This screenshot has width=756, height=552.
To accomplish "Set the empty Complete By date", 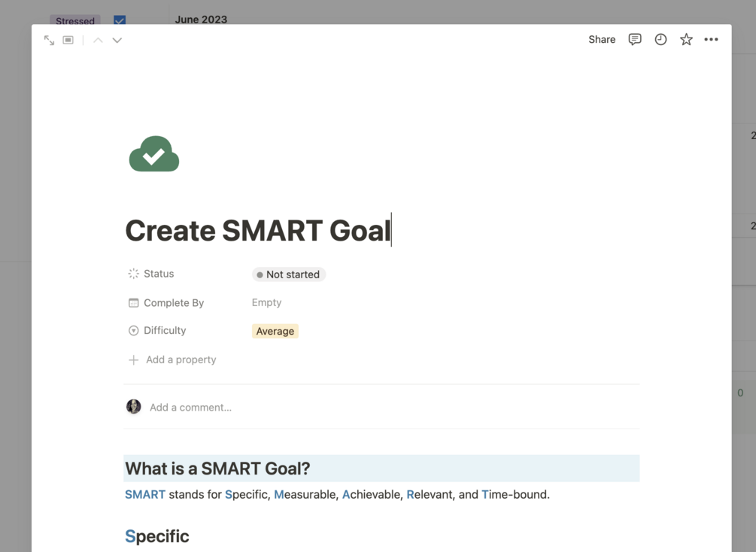I will (266, 302).
